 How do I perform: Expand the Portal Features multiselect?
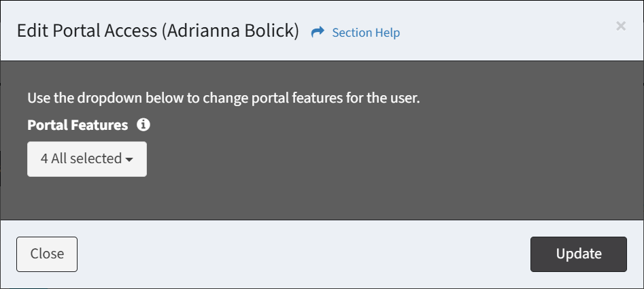coord(86,158)
